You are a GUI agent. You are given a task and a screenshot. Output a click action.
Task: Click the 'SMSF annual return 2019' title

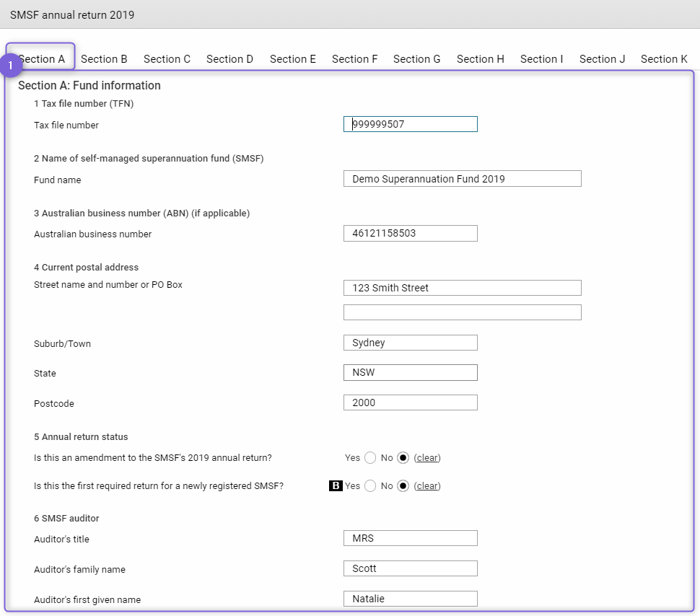coord(72,14)
